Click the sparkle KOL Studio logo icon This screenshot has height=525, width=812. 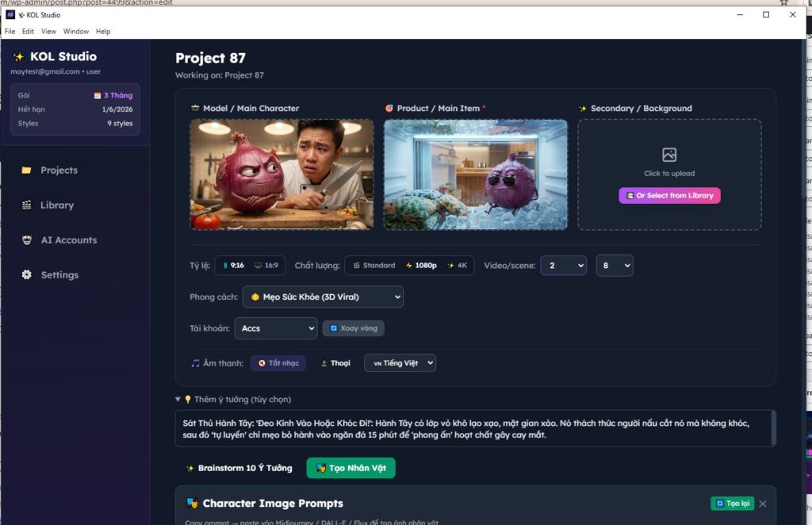click(18, 57)
